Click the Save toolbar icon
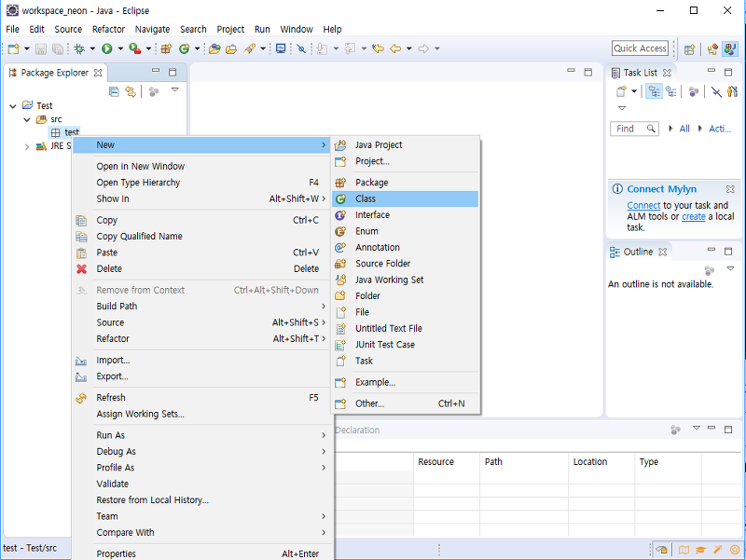 [41, 48]
